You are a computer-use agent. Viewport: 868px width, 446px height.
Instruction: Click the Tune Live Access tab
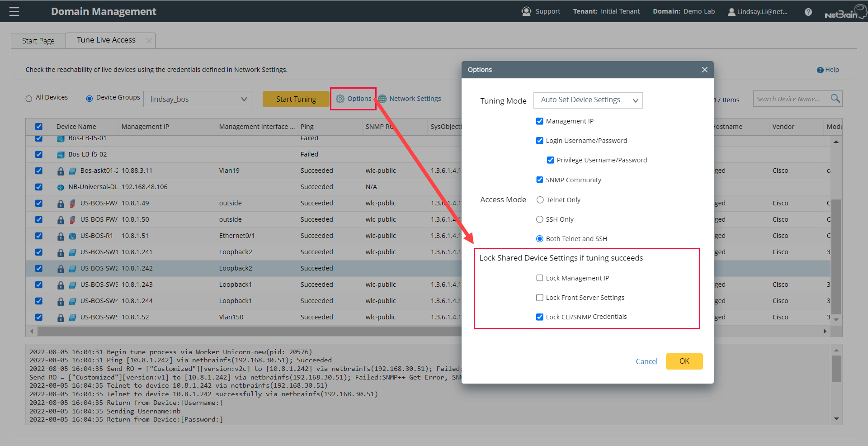[x=106, y=40]
